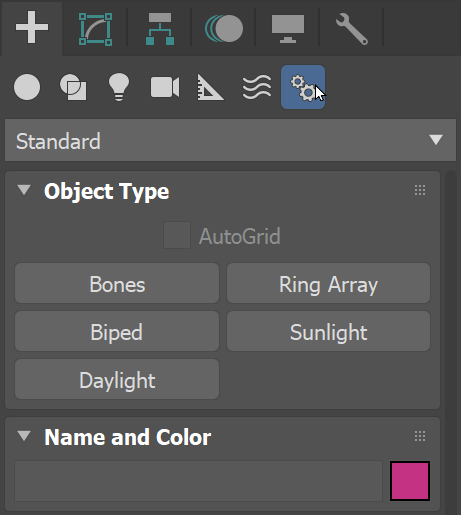Select the Helpers ruler-triangle category icon
This screenshot has height=515, width=461.
[x=210, y=87]
